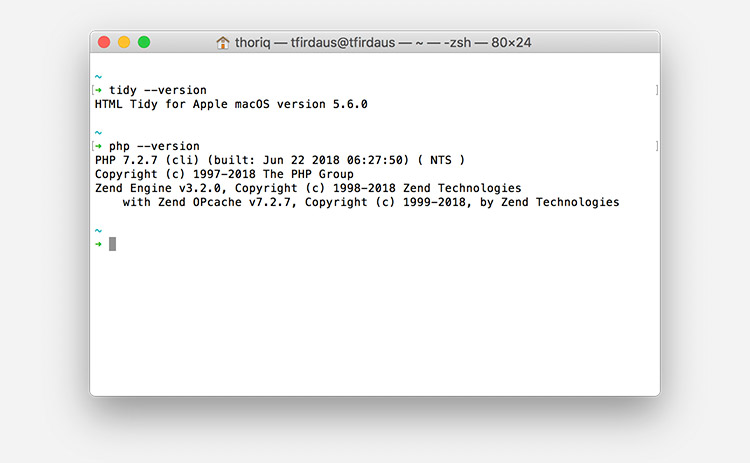
Task: Click the Copyright 1997-2018 The PHP Group line
Action: point(224,174)
